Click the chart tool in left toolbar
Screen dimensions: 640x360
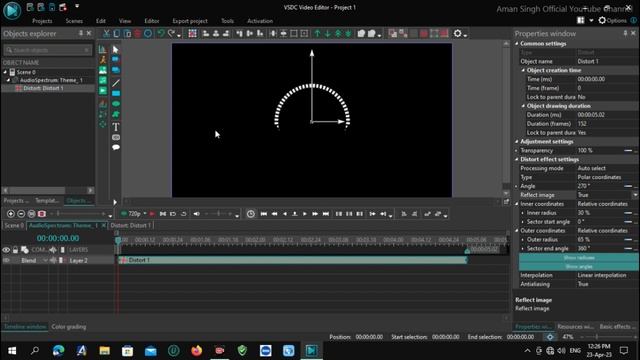[x=102, y=49]
